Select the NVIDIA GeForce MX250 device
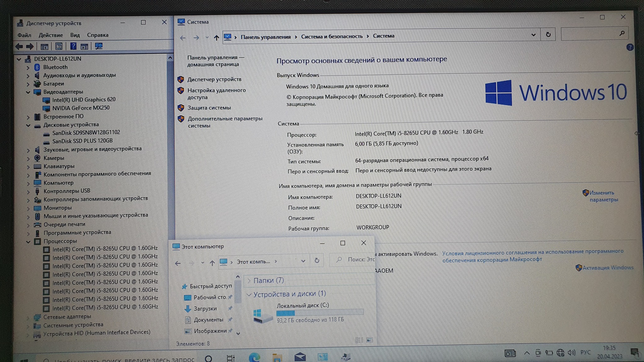Viewport: 644px width, 362px height. pos(81,108)
